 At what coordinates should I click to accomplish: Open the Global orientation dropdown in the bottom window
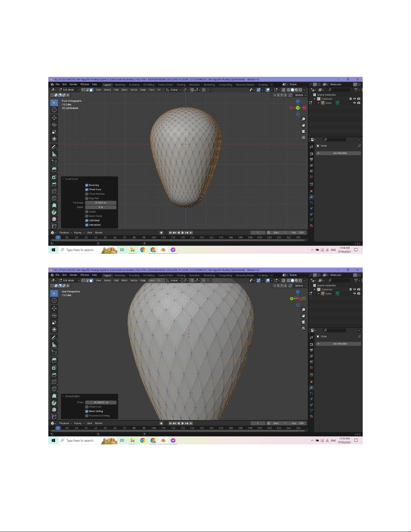point(174,281)
